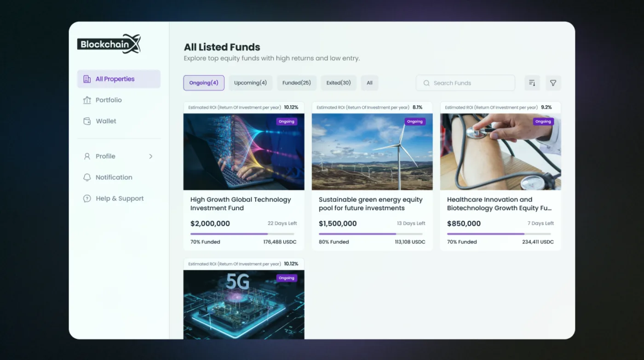Viewport: 644px width, 360px height.
Task: Open the All Properties menu item
Action: [119, 79]
